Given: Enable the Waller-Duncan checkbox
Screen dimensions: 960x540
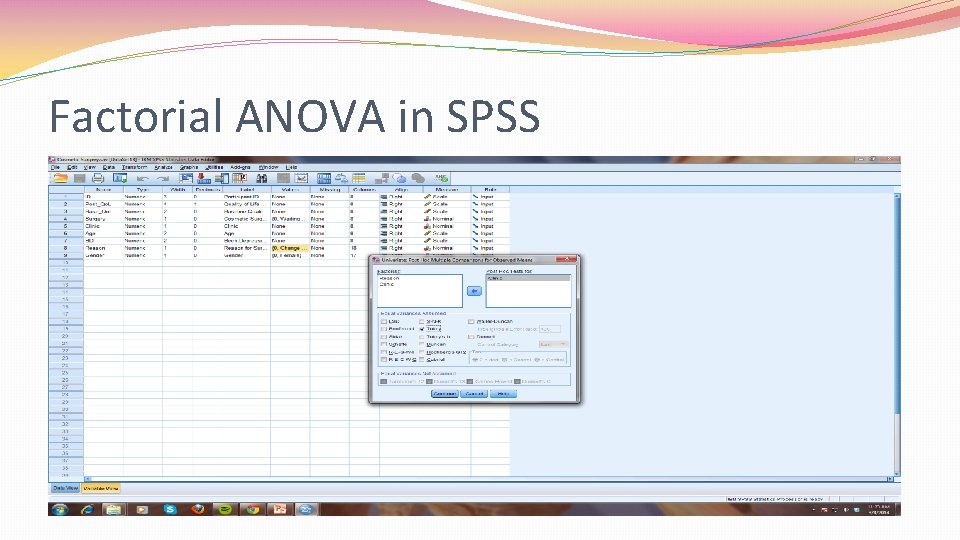Looking at the screenshot, I should (x=471, y=321).
